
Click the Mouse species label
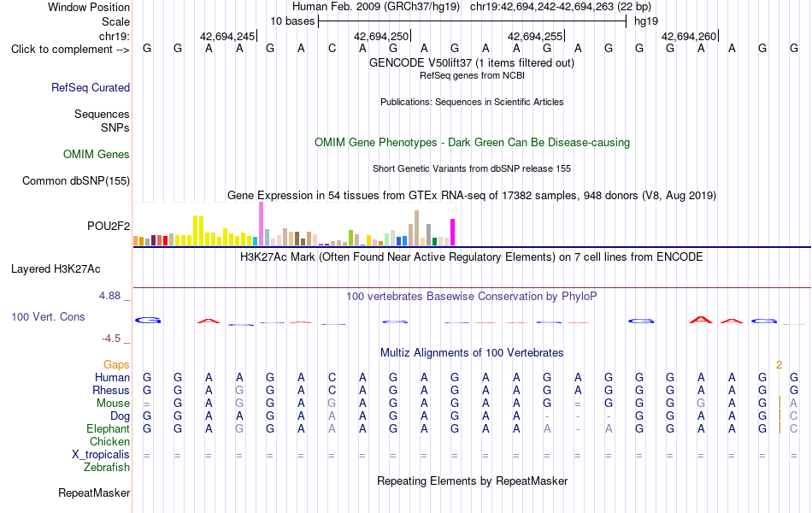(x=114, y=404)
